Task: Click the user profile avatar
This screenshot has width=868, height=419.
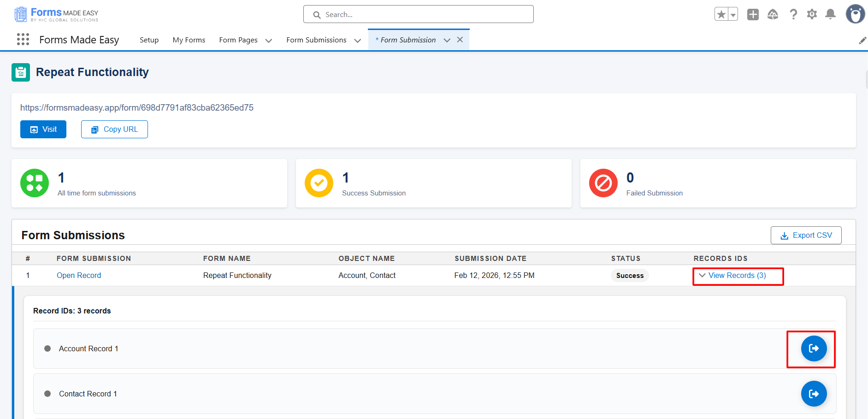Action: click(855, 14)
